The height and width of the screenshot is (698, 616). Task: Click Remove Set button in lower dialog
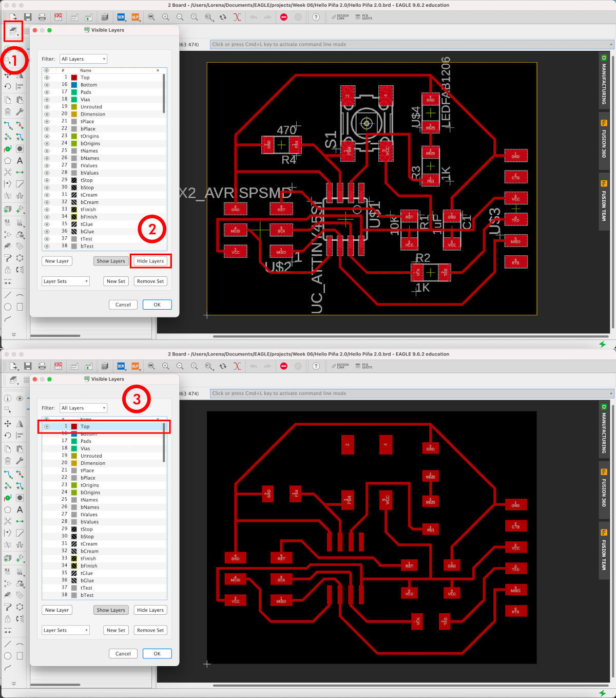150,630
